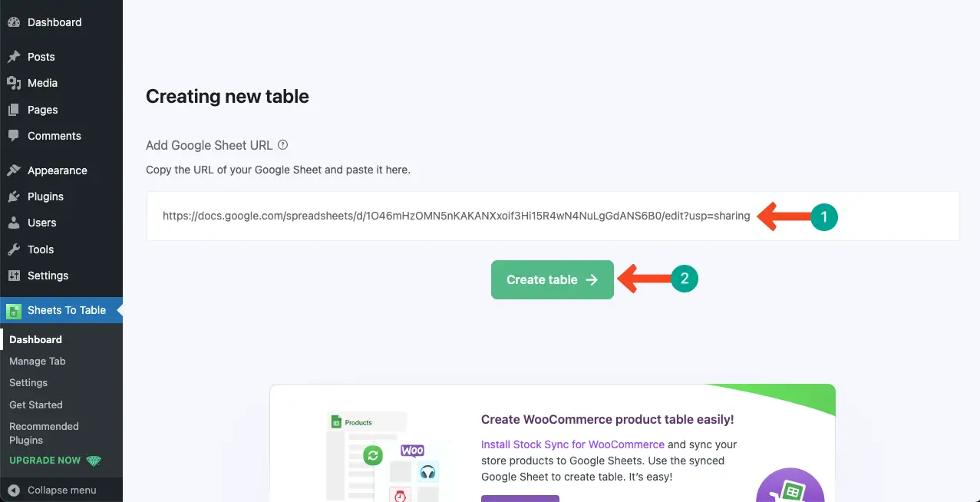The width and height of the screenshot is (980, 502).
Task: Select the Manage Tab submenu item
Action: click(38, 361)
